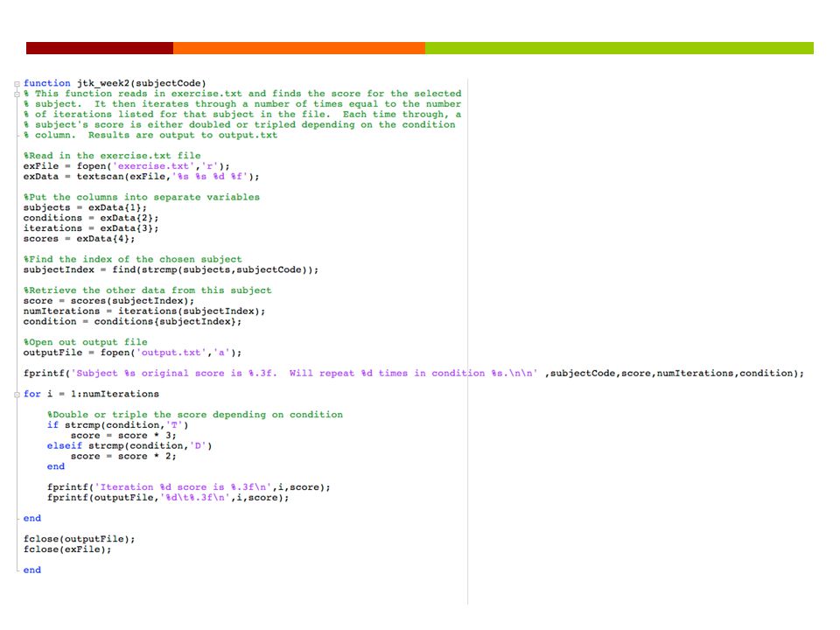Click the line 'exData = textscan(exFile,...'
Screen dimensions: 840x630
pyautogui.click(x=141, y=176)
